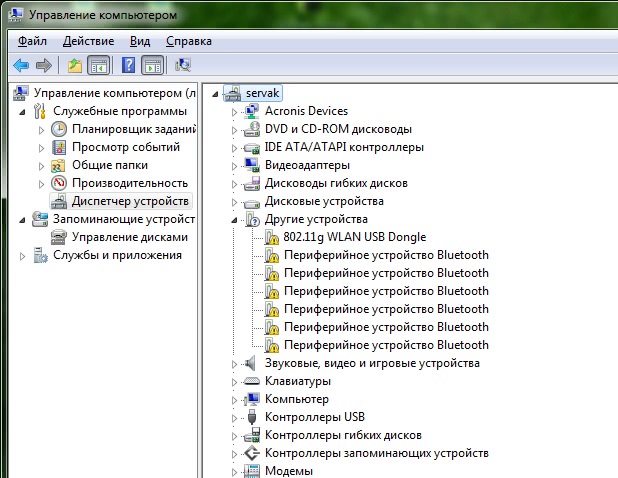The image size is (618, 478).
Task: Select Контроллеры гибких дисков label
Action: pos(343,435)
